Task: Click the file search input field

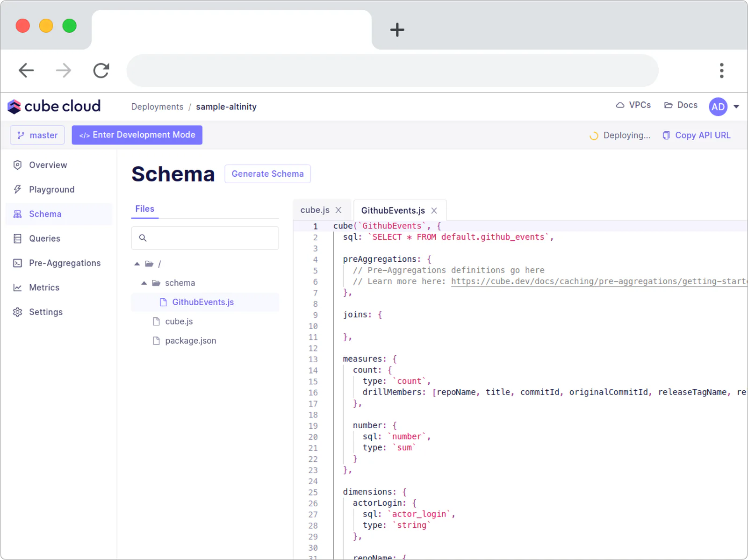Action: 205,238
